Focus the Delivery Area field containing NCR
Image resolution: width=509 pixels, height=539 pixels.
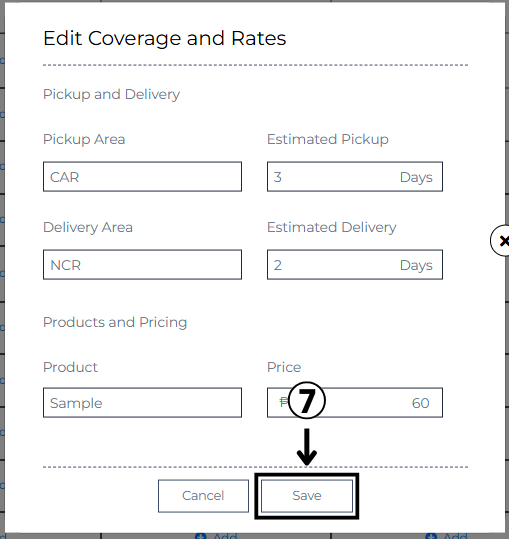(142, 265)
